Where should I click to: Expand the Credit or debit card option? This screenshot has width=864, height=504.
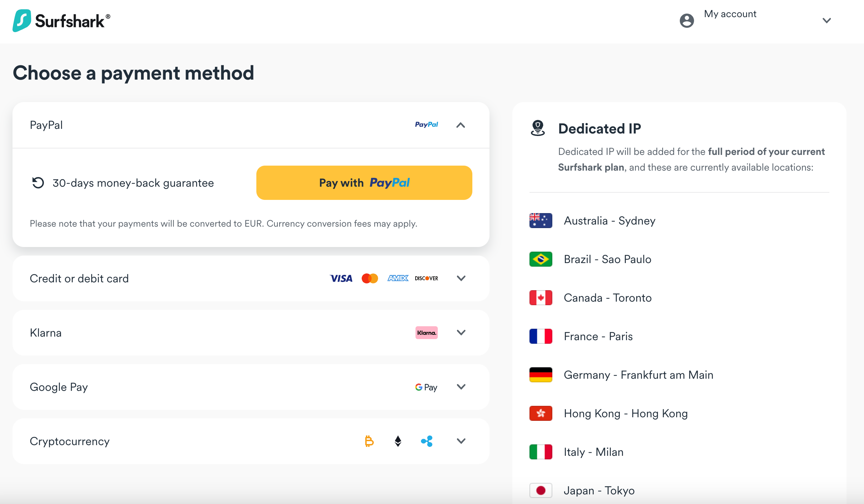pos(461,278)
